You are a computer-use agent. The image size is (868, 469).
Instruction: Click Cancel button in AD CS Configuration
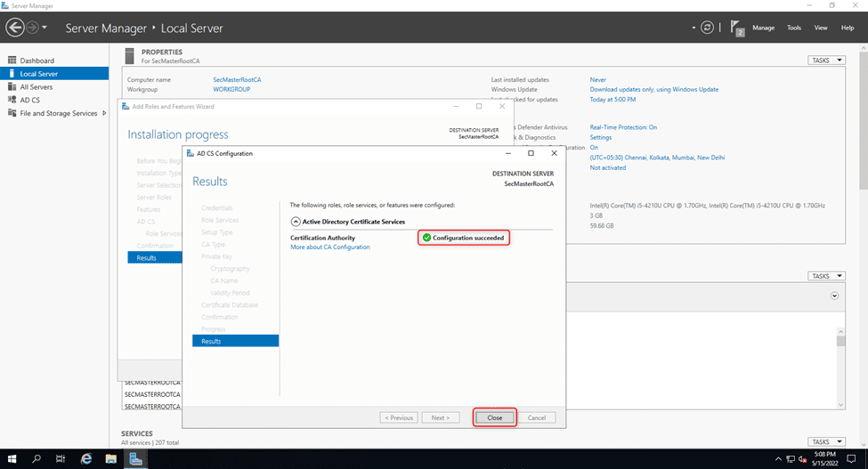coord(537,417)
